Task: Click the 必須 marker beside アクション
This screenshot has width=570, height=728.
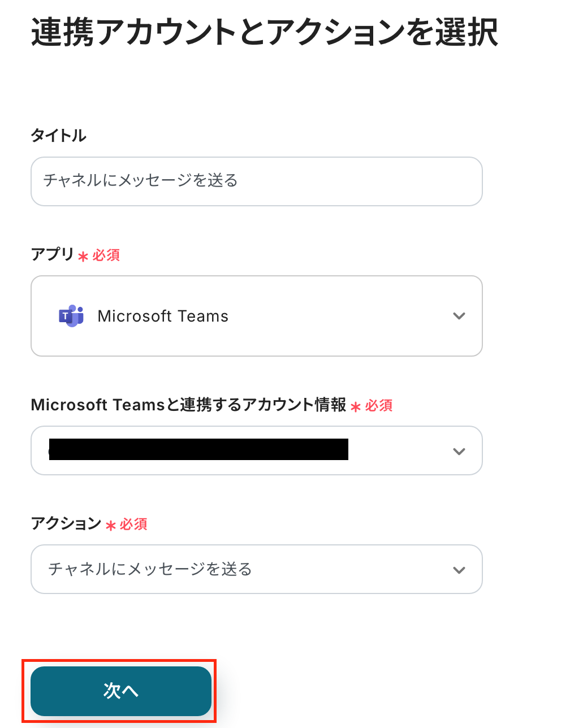Action: (133, 525)
